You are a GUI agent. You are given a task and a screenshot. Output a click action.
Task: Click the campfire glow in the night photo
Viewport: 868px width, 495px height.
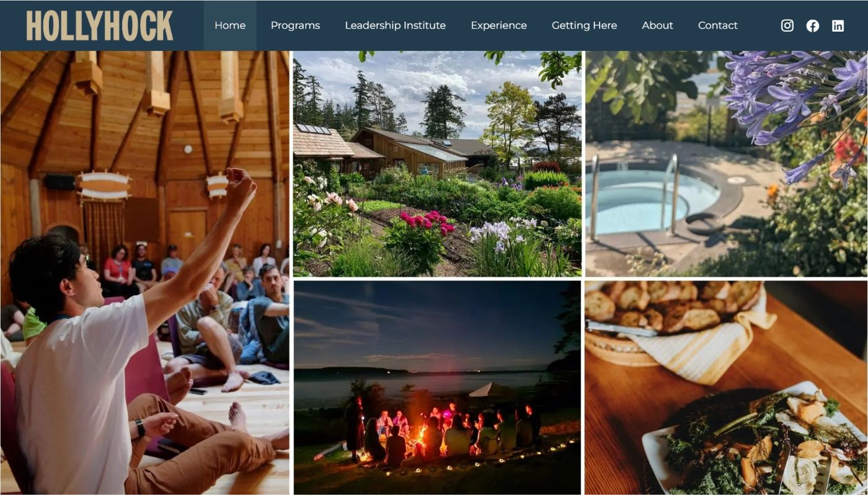coord(422,430)
